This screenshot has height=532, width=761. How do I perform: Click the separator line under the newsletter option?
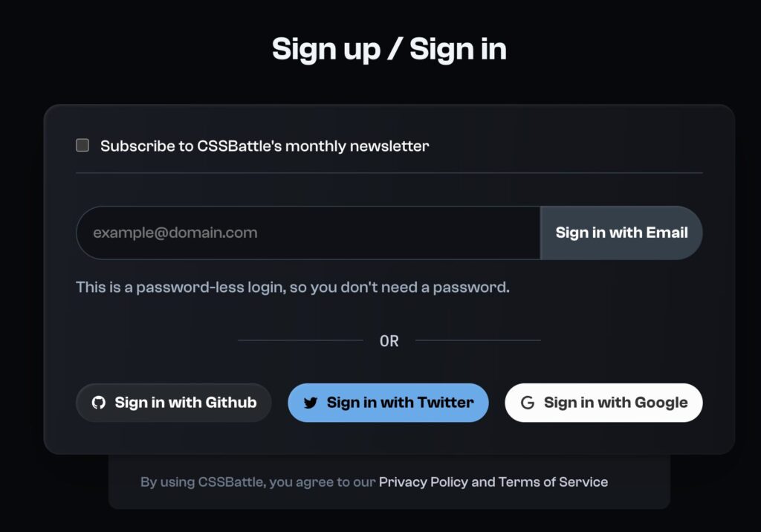389,173
